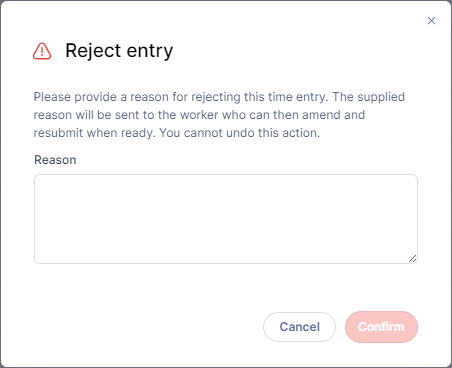452x368 pixels.
Task: Click the red warning triangle icon
Action: point(42,51)
